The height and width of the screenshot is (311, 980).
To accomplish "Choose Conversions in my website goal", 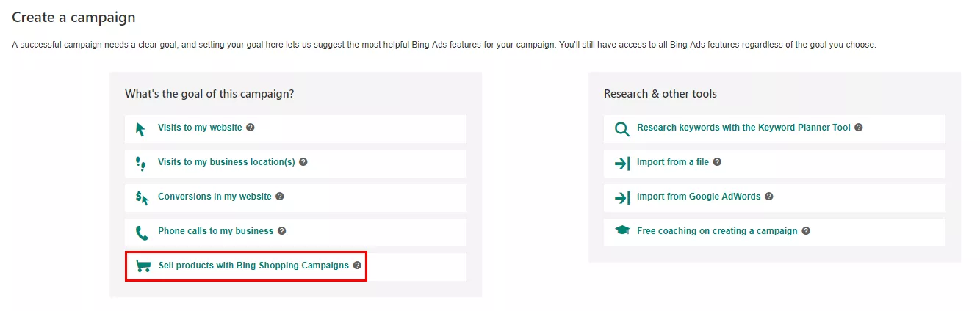I will tap(295, 198).
